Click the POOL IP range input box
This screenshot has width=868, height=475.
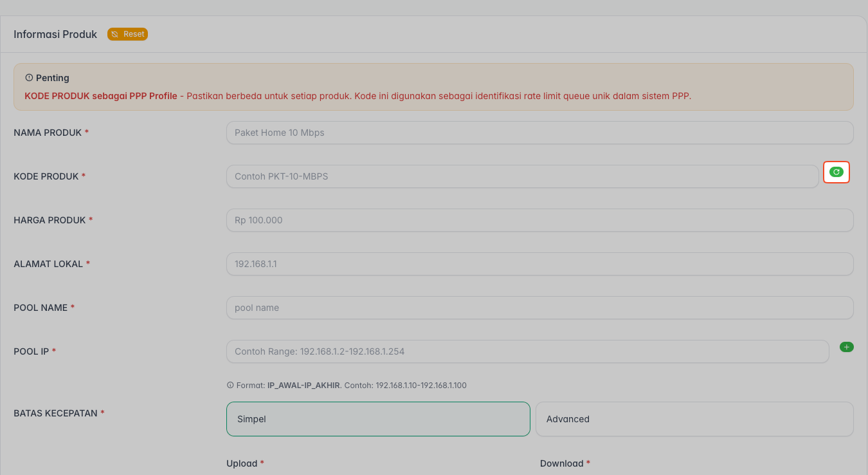coord(527,351)
